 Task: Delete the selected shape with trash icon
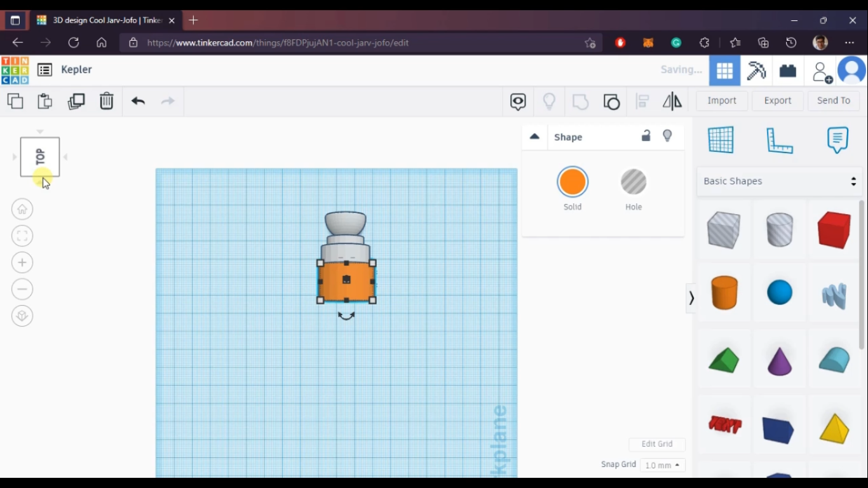coord(106,101)
